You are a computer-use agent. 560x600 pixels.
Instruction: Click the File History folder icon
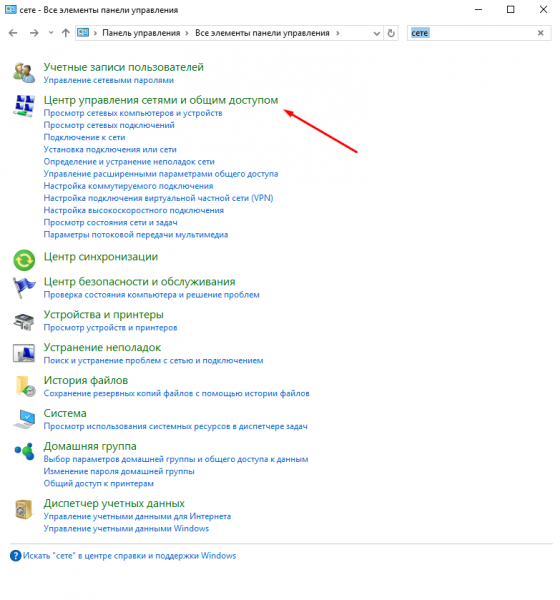25,386
